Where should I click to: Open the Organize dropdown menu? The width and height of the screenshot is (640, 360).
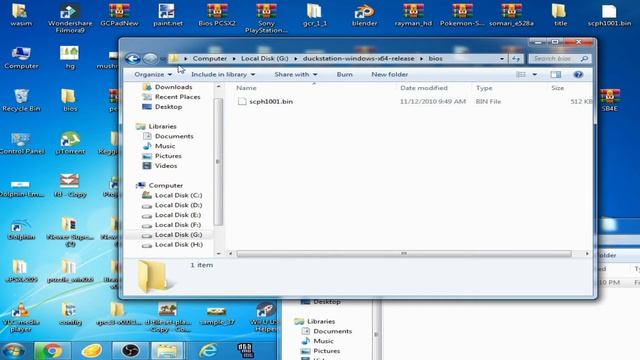tap(153, 75)
